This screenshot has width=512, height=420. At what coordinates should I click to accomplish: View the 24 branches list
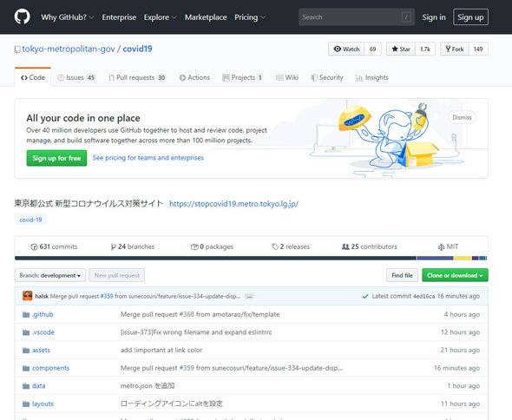coord(133,246)
